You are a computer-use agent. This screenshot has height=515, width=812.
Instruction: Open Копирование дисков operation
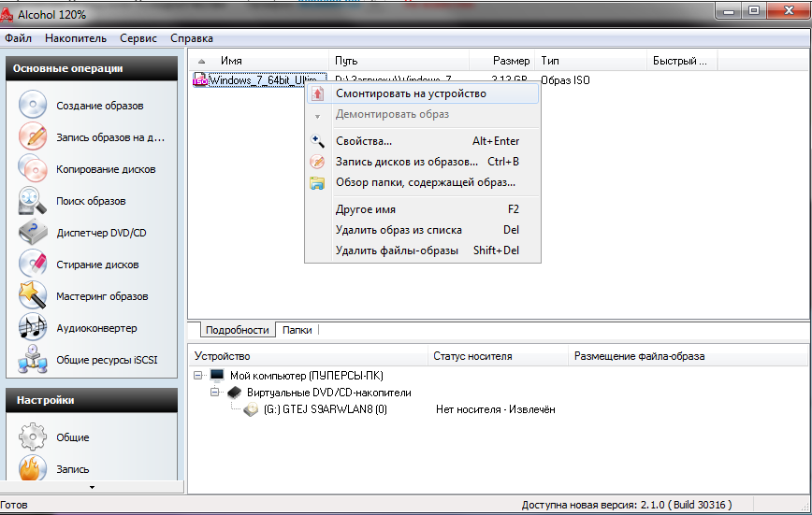pos(106,169)
